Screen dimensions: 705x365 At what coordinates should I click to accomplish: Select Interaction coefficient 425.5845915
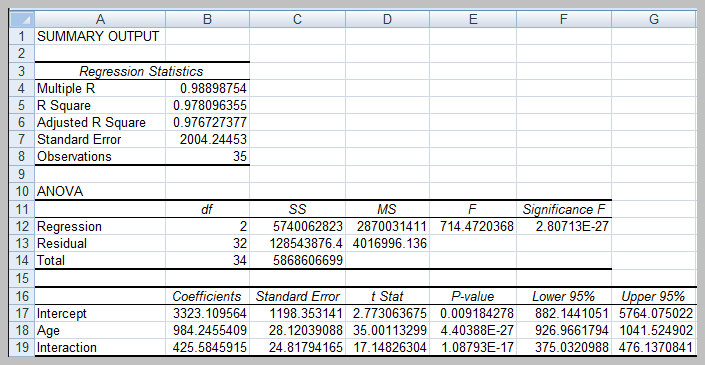click(x=207, y=347)
